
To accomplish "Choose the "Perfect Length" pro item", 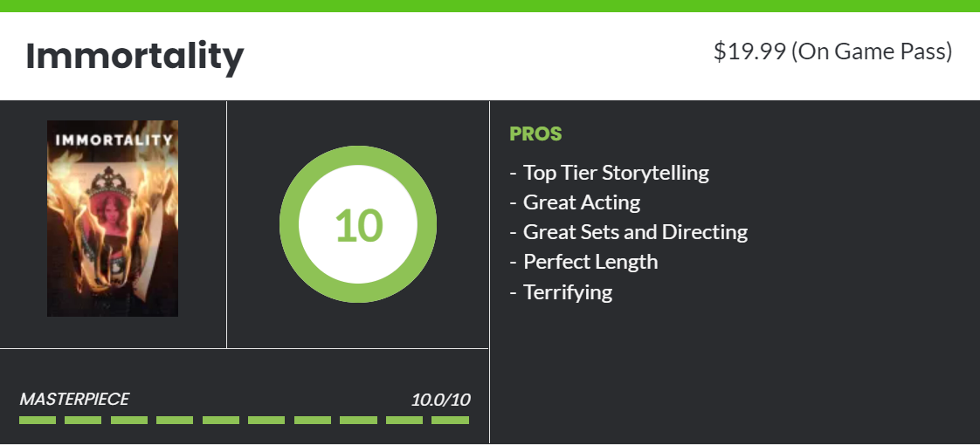I will (x=590, y=262).
